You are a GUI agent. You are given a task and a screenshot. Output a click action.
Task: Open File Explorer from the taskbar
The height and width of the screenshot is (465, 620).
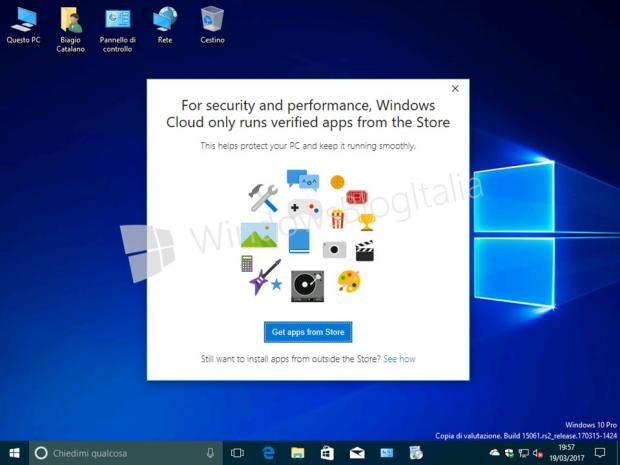(x=297, y=453)
